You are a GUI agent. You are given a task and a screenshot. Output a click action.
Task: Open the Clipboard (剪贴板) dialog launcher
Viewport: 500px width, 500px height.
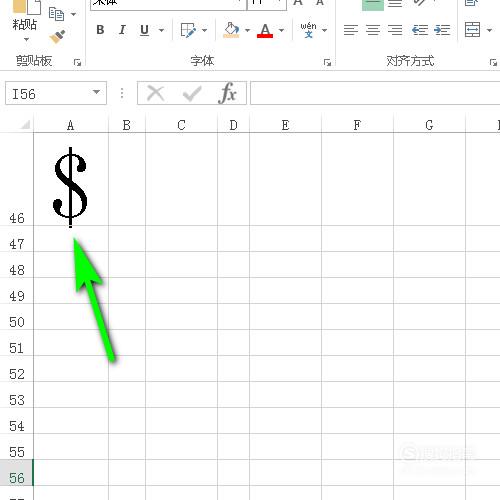pyautogui.click(x=77, y=62)
